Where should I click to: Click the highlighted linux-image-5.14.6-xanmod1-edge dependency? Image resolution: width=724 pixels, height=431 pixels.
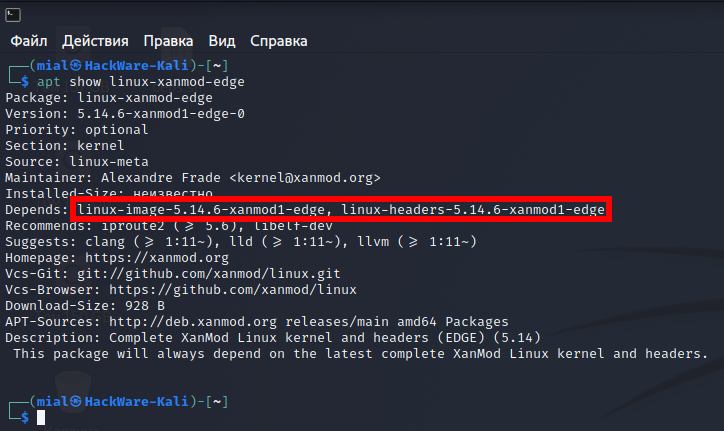pyautogui.click(x=200, y=210)
